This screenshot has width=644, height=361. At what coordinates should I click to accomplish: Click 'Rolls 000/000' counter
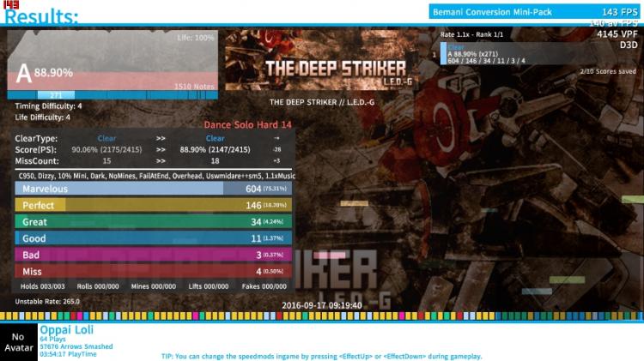(98, 286)
